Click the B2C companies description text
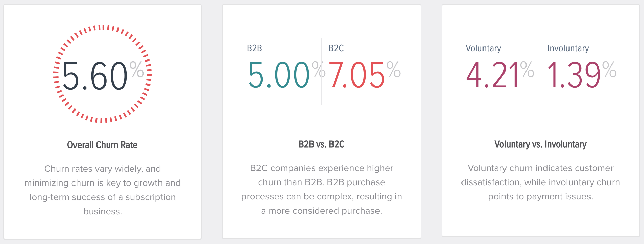Screen dimensions: 644x244 (322, 189)
